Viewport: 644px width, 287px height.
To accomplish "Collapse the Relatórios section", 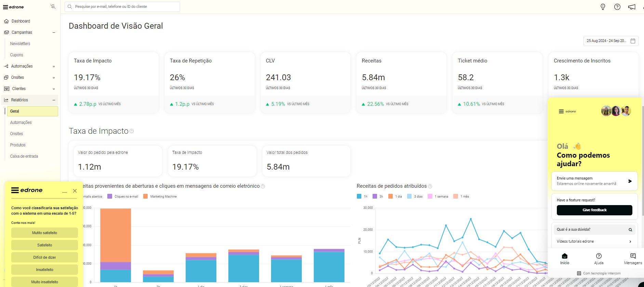I will (54, 100).
